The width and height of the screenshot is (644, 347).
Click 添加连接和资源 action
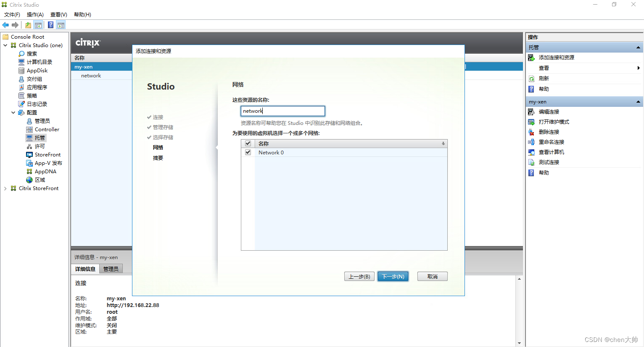(x=556, y=58)
